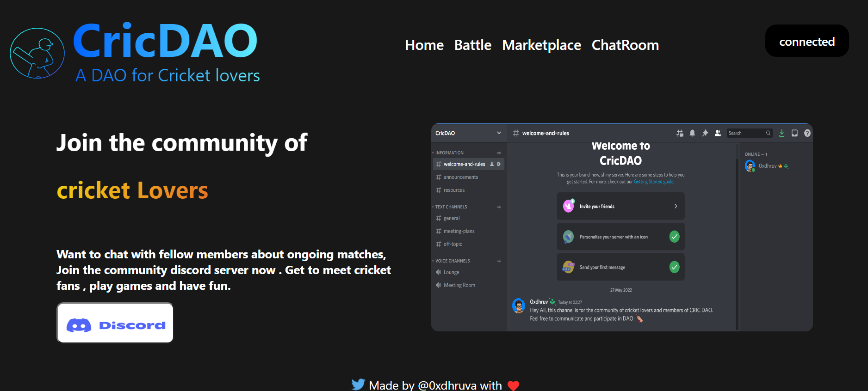Click create invite icon on welcome-and-rules
868x391 pixels.
tap(492, 164)
